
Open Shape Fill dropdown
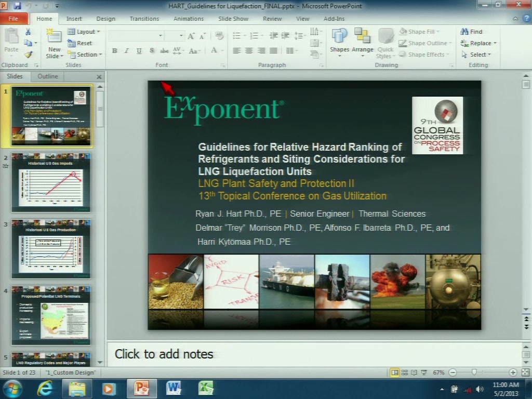click(x=419, y=32)
